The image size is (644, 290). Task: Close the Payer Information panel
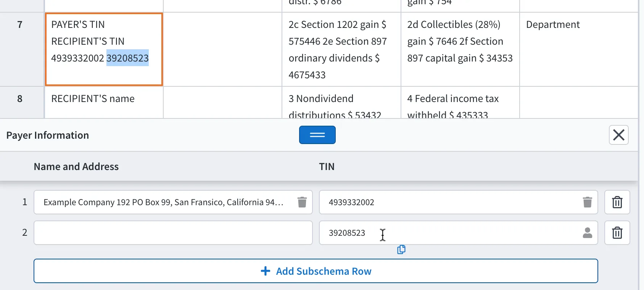click(618, 135)
